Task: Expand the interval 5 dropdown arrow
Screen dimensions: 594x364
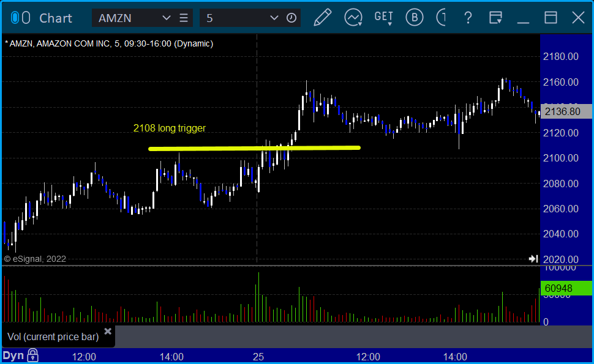Action: pyautogui.click(x=274, y=18)
